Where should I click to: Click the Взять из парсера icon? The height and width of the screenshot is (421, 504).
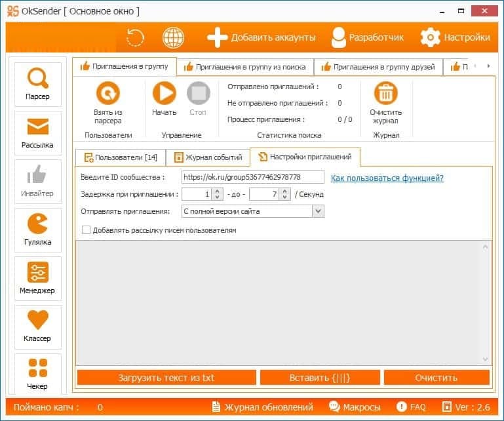107,94
